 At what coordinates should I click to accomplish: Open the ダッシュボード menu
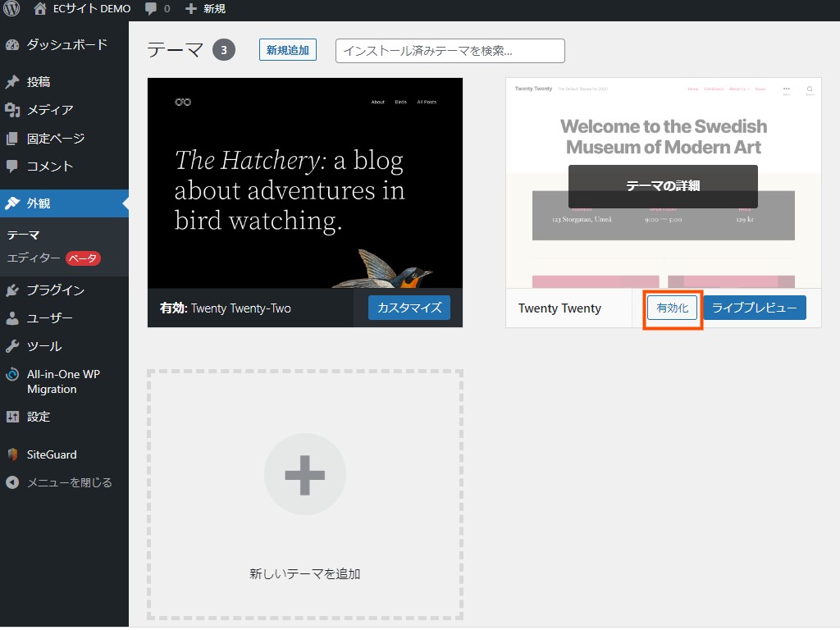click(66, 44)
